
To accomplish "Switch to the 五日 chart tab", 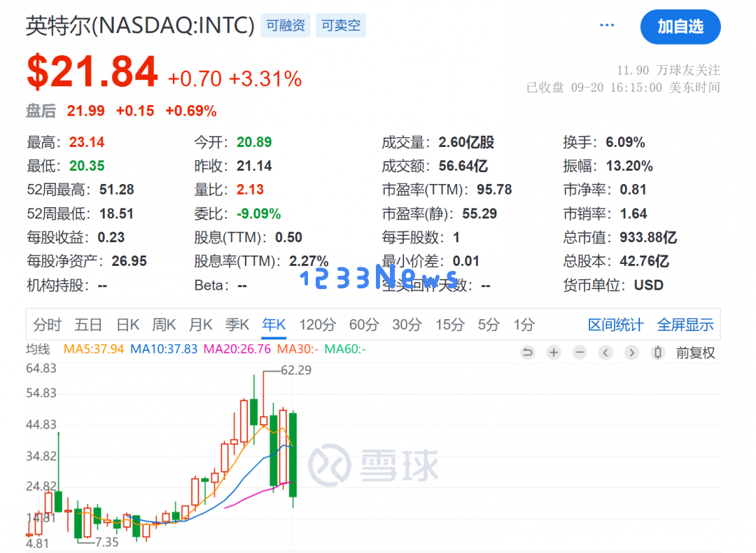I will [x=88, y=325].
